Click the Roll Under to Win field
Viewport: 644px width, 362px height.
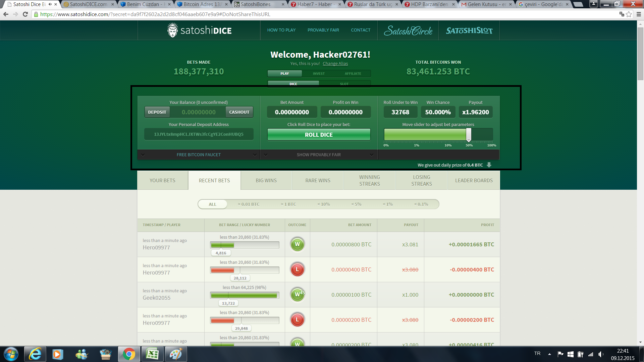[400, 112]
